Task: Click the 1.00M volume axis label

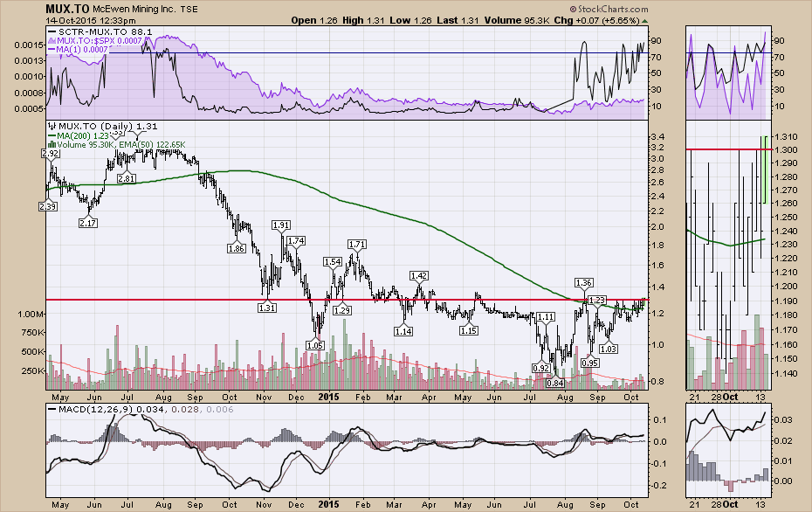Action: [31, 314]
